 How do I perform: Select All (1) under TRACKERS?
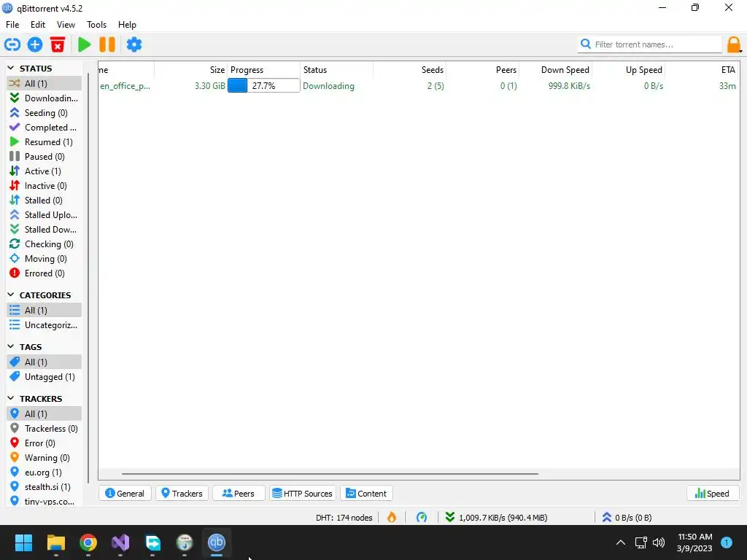pos(44,414)
